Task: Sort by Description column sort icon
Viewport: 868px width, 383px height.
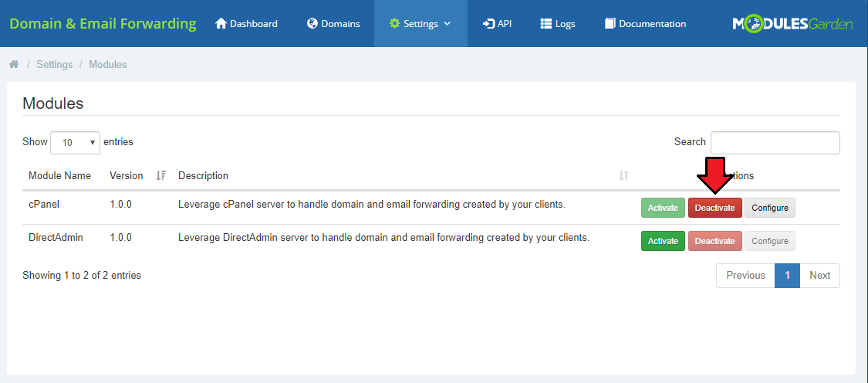Action: pos(624,176)
